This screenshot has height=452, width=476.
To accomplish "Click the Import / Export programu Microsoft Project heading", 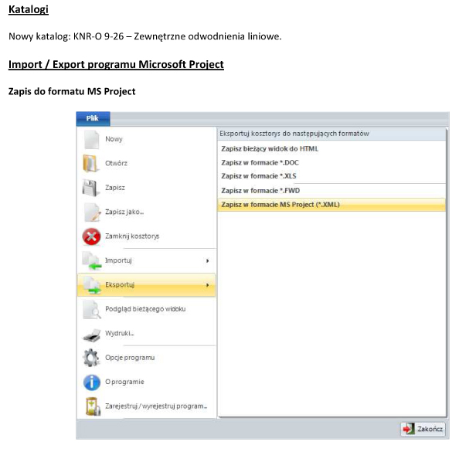I will pos(116,64).
